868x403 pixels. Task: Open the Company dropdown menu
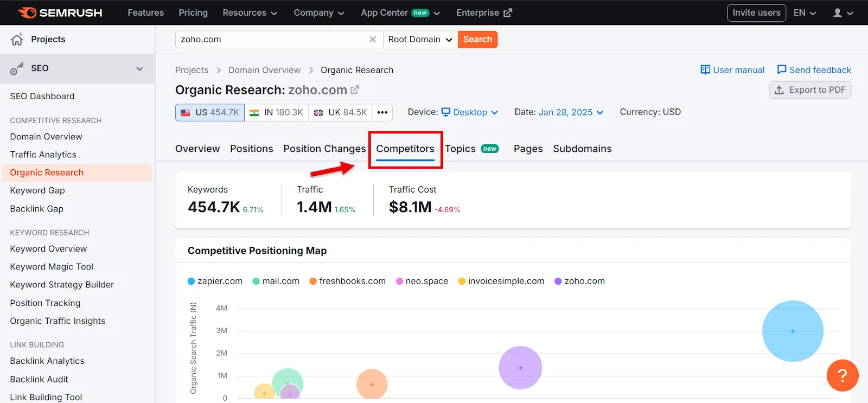coord(319,12)
